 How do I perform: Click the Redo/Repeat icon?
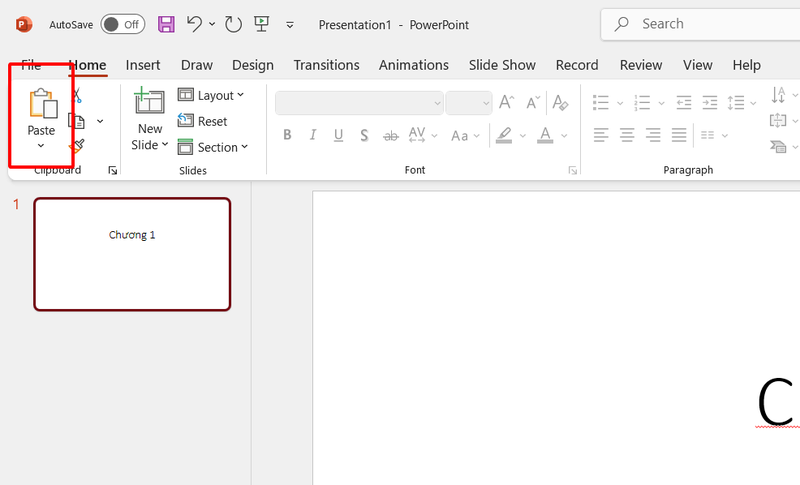233,24
